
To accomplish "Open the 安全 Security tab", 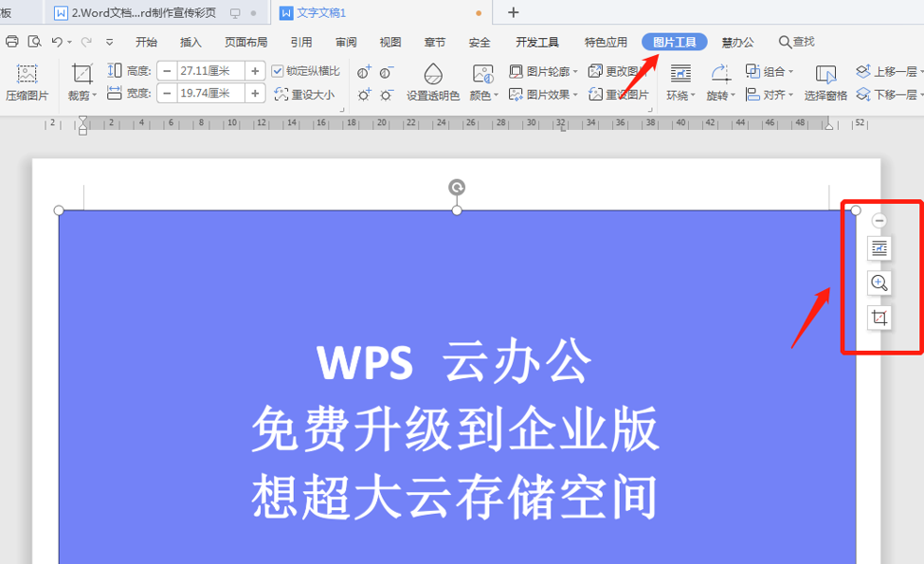I will 480,42.
